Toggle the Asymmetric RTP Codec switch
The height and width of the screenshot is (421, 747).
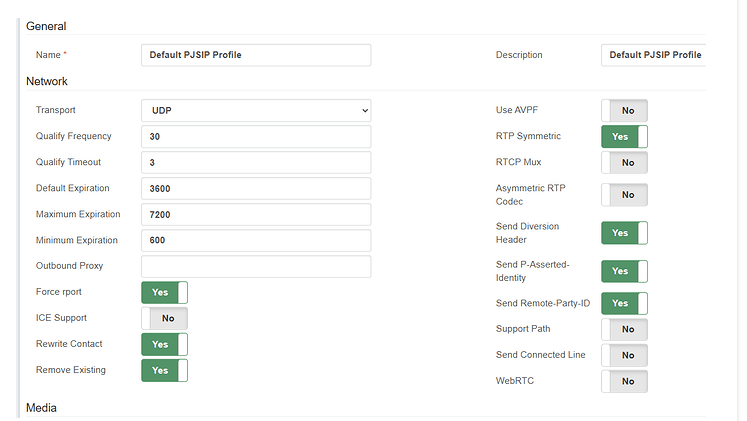click(624, 195)
